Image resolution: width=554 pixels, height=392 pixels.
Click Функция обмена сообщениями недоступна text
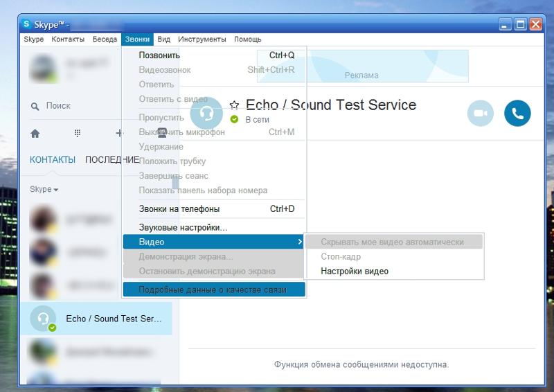pos(361,364)
